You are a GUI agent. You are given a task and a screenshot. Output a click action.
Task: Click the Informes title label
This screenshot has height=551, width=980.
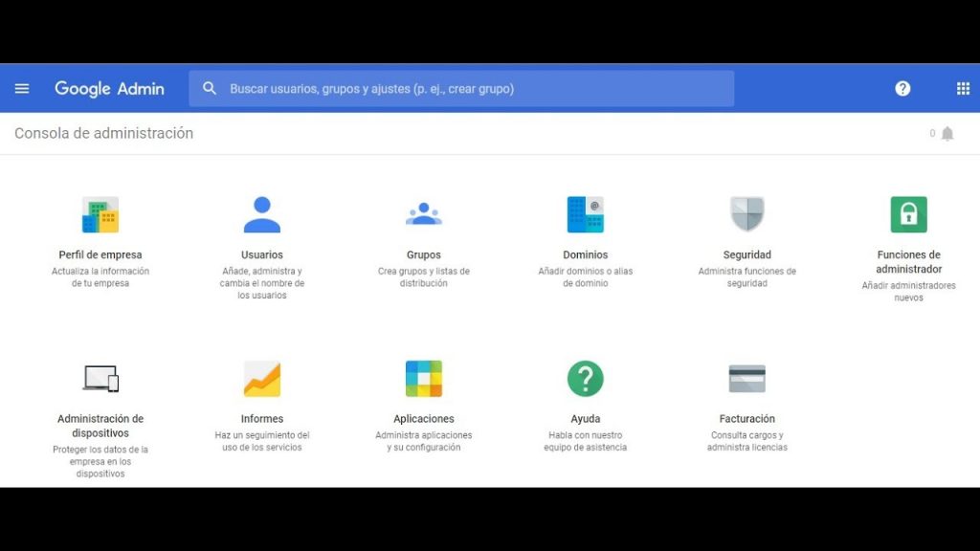(262, 419)
